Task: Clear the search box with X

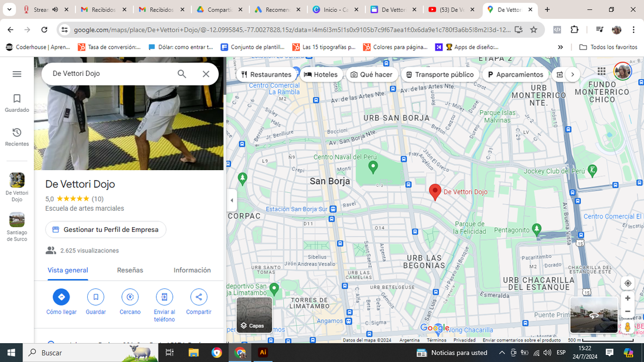Action: (206, 74)
